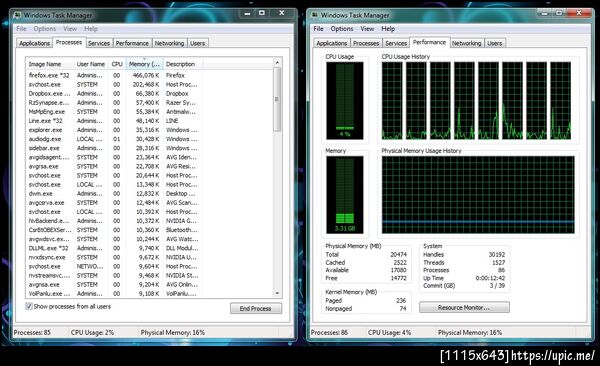Sort by Memory column header
600x366 pixels.
[x=144, y=64]
